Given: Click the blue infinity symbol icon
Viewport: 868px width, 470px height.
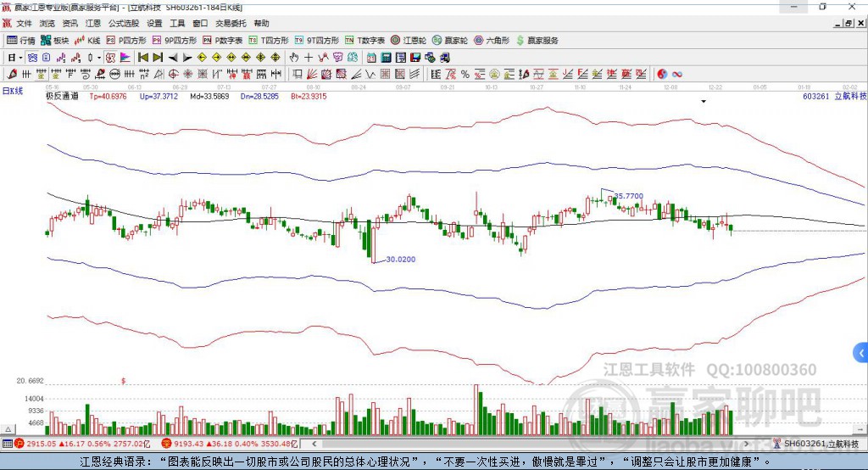Looking at the screenshot, I should click(677, 74).
